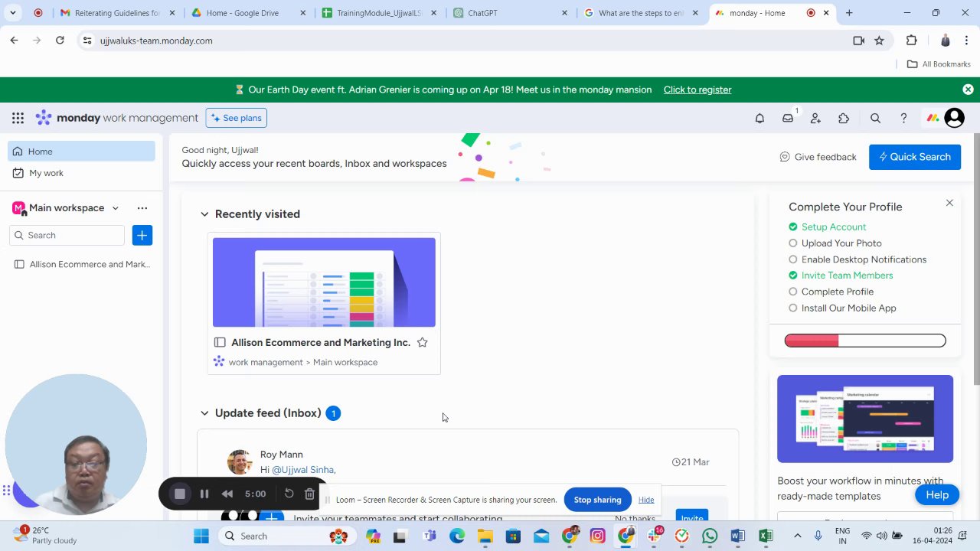This screenshot has width=980, height=551.
Task: Select the Complete Profile step
Action: click(x=831, y=292)
